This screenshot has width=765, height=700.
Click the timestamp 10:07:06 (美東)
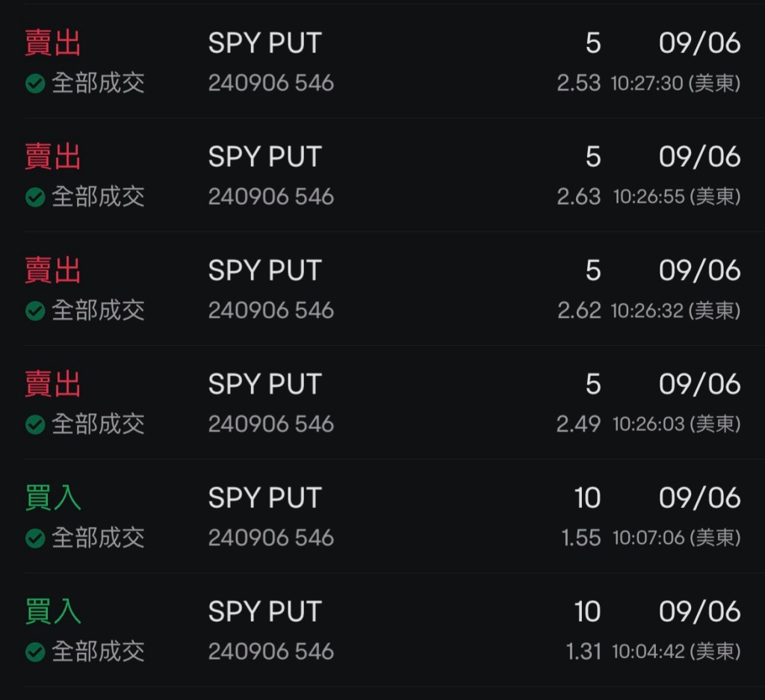pyautogui.click(x=676, y=538)
